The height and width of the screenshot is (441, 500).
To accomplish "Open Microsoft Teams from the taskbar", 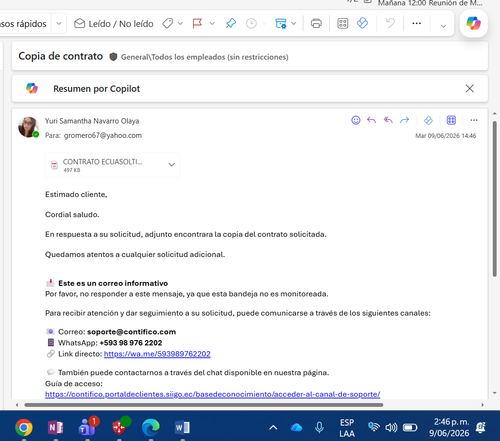I will tap(88, 427).
